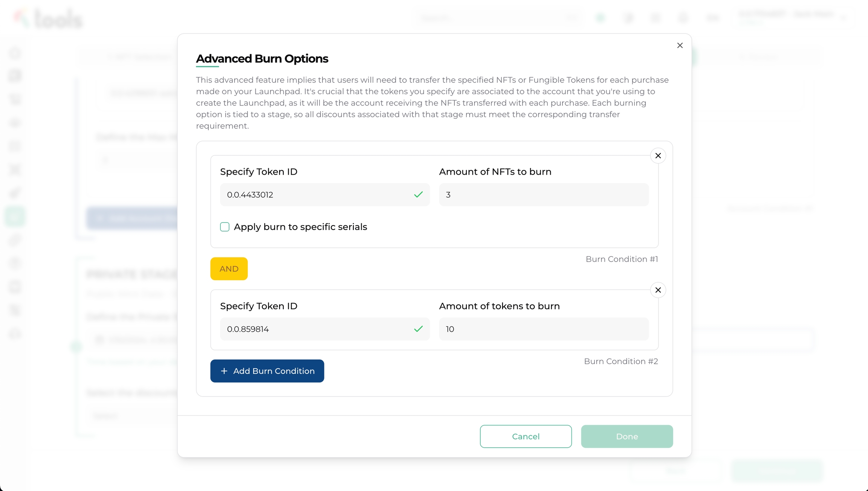Image resolution: width=868 pixels, height=491 pixels.
Task: Remove Burn Condition #1 with its X
Action: click(x=658, y=156)
